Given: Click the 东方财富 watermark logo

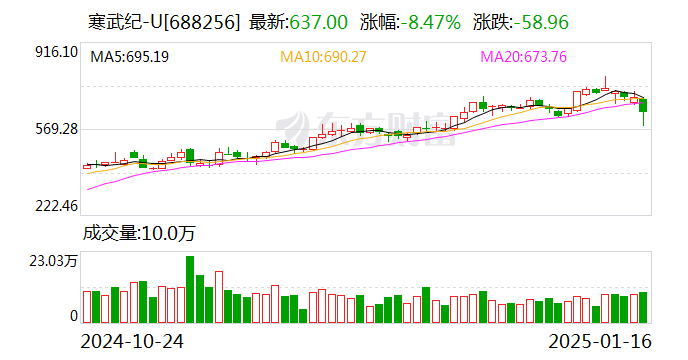Looking at the screenshot, I should click(x=366, y=126).
